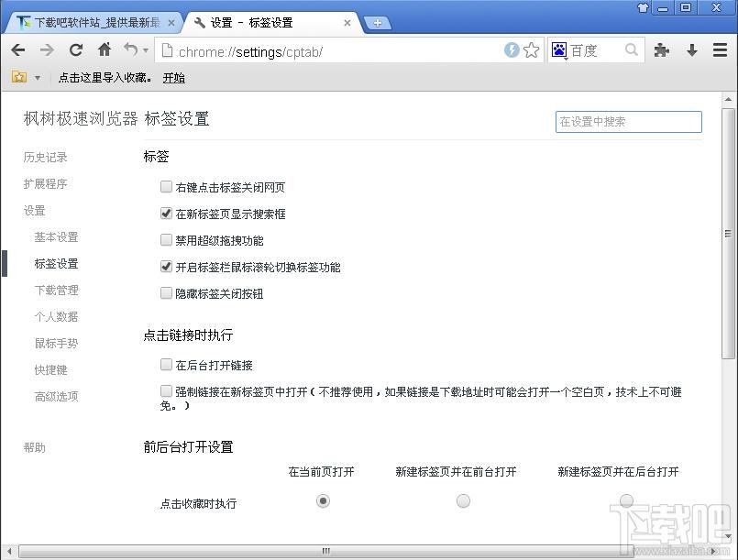This screenshot has width=738, height=560.
Task: Focus the 百度 search box
Action: 595,49
